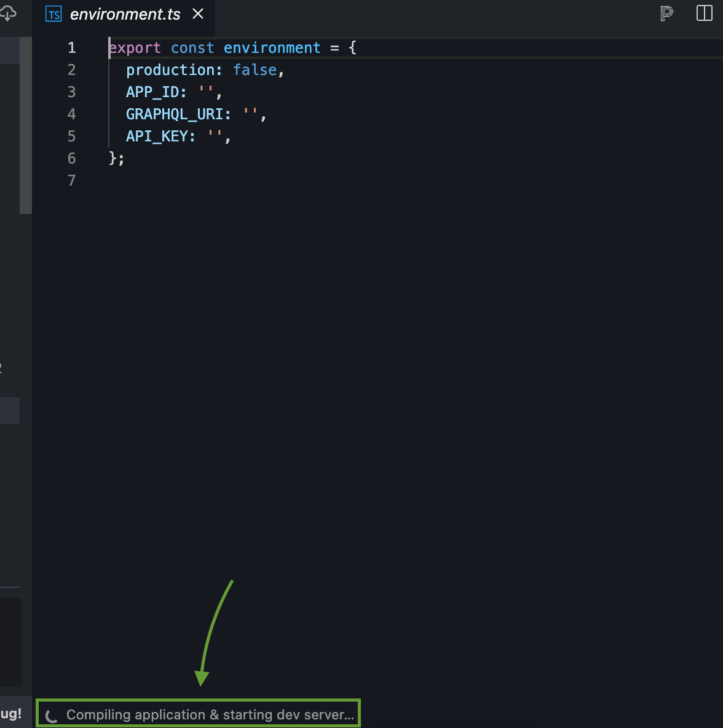Screen dimensions: 723x728
Task: Click the editor scrollbar thumb on the left
Action: pos(26,123)
